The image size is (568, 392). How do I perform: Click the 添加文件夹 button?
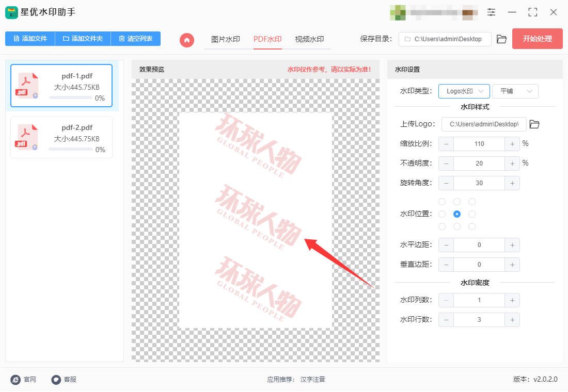[83, 38]
